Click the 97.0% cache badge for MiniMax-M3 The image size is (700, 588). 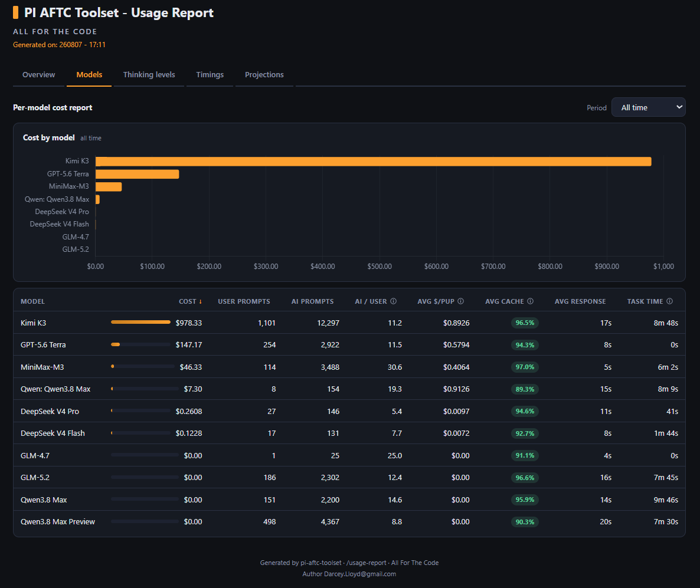pos(525,367)
